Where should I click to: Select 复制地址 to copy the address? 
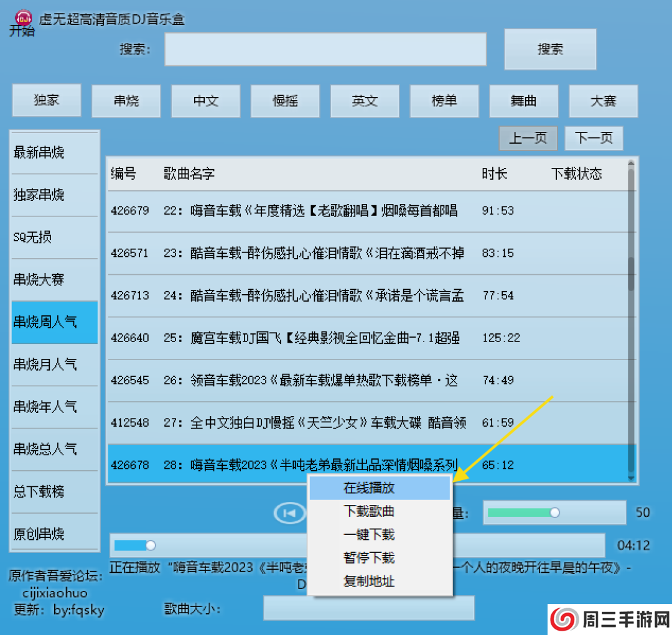pos(370,582)
